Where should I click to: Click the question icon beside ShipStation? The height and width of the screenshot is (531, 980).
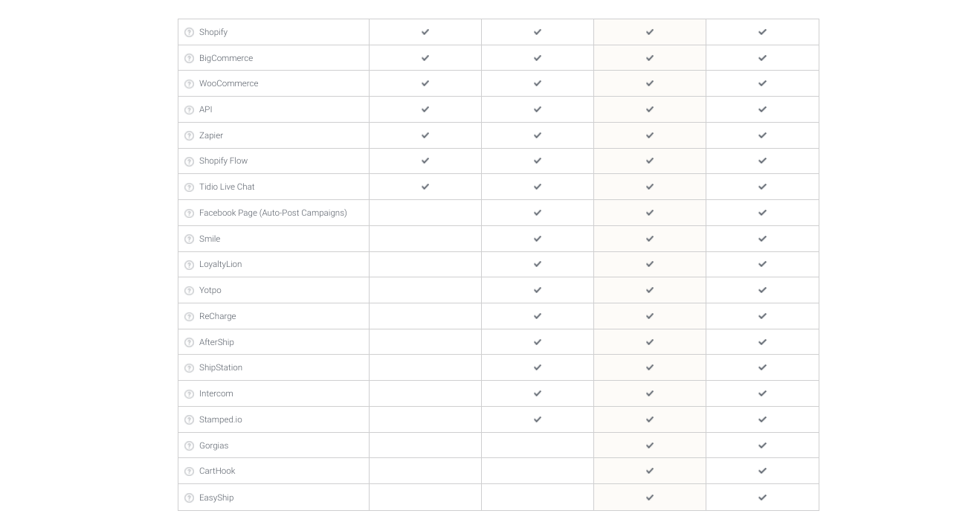pyautogui.click(x=189, y=368)
